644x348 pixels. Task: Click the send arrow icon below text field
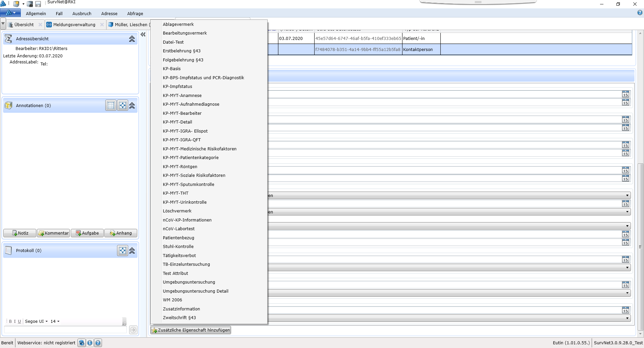[x=133, y=330]
